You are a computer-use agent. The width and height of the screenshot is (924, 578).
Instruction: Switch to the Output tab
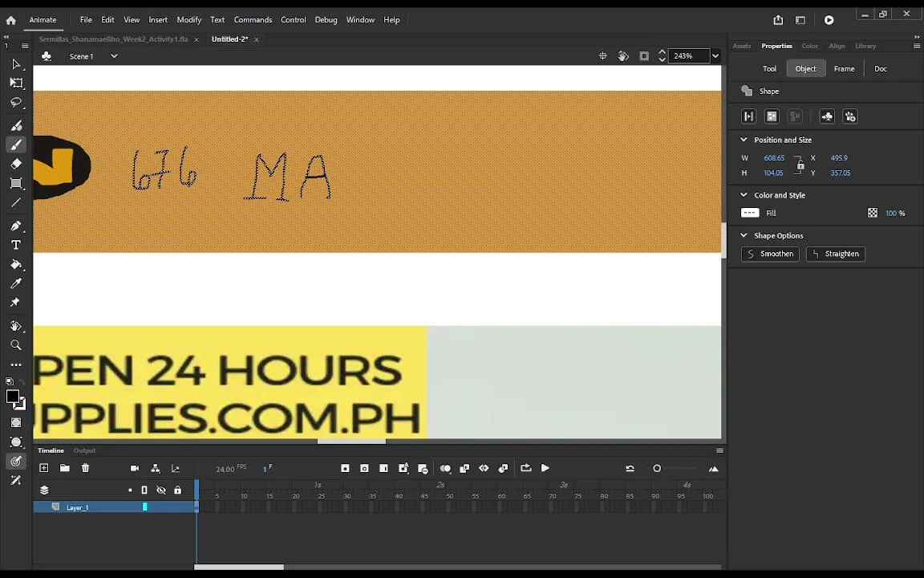coord(84,450)
